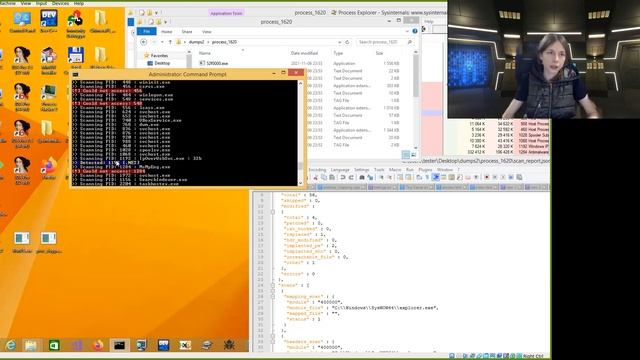
Task: Click the search box in process_1620 window
Action: [384, 42]
